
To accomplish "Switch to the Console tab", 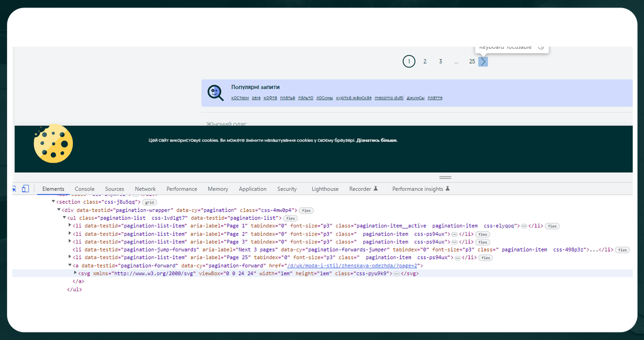I will coord(84,188).
